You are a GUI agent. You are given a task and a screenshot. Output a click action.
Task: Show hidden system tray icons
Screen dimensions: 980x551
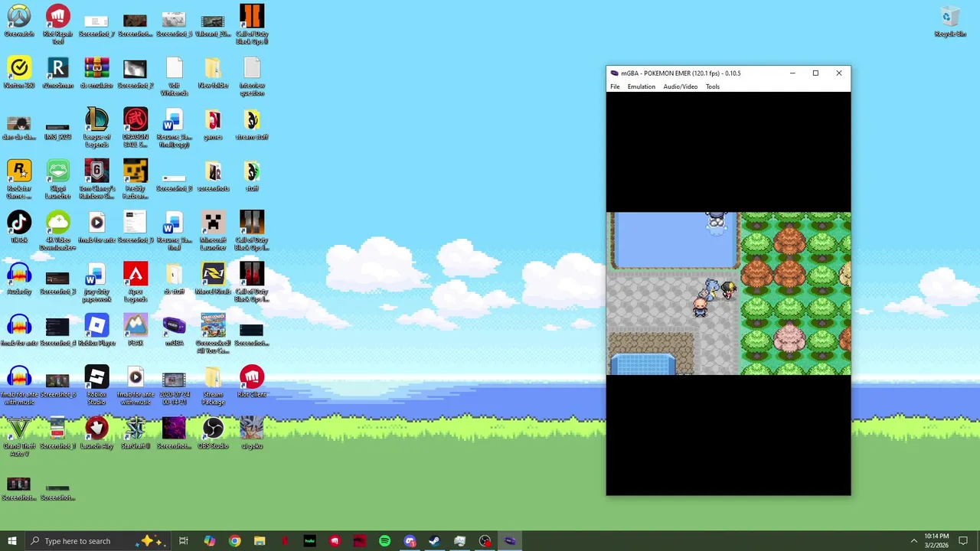(x=913, y=541)
